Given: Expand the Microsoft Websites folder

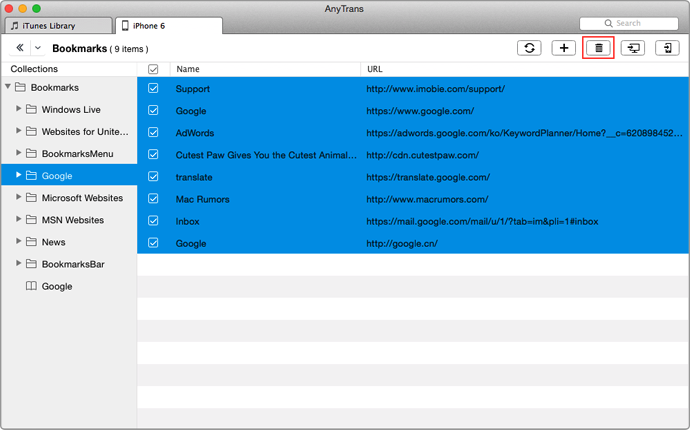Looking at the screenshot, I should click(x=18, y=197).
